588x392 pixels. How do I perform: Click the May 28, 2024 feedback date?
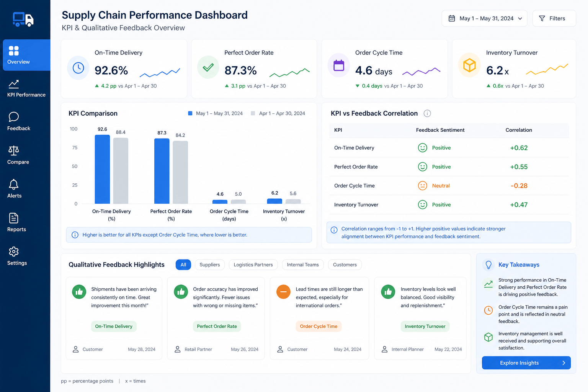click(142, 349)
